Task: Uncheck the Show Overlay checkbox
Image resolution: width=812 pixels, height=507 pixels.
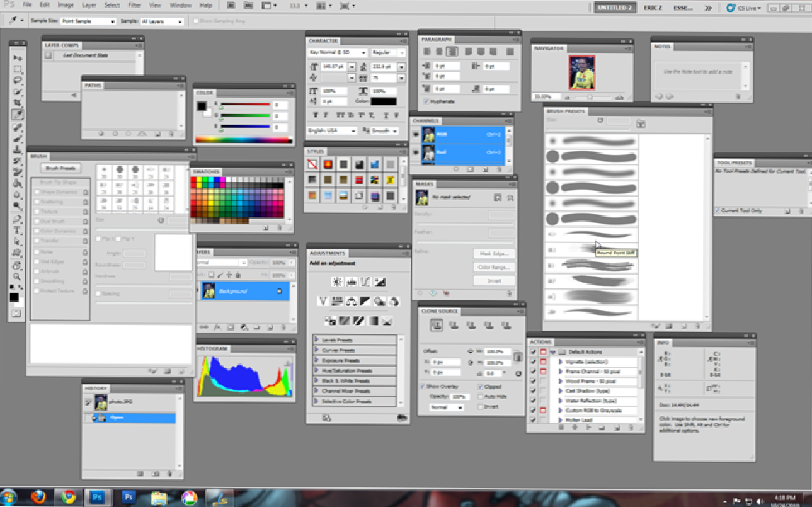Action: [423, 387]
